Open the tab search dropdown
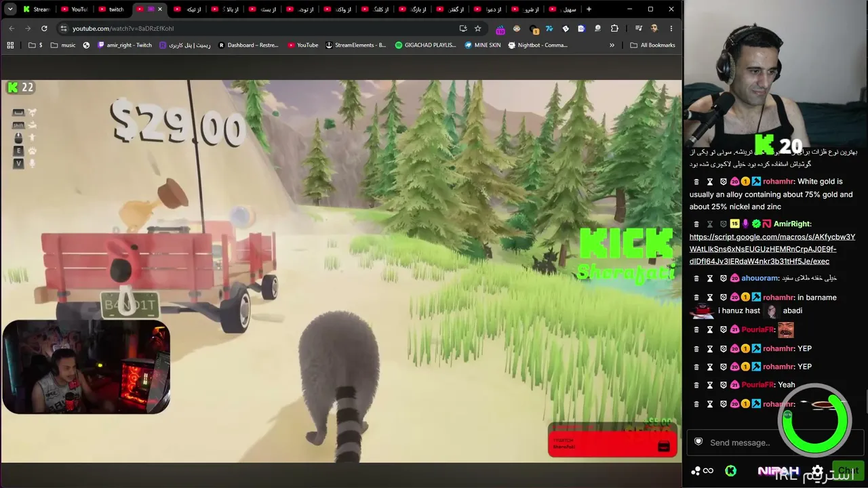Viewport: 868px width, 488px height. [x=10, y=9]
